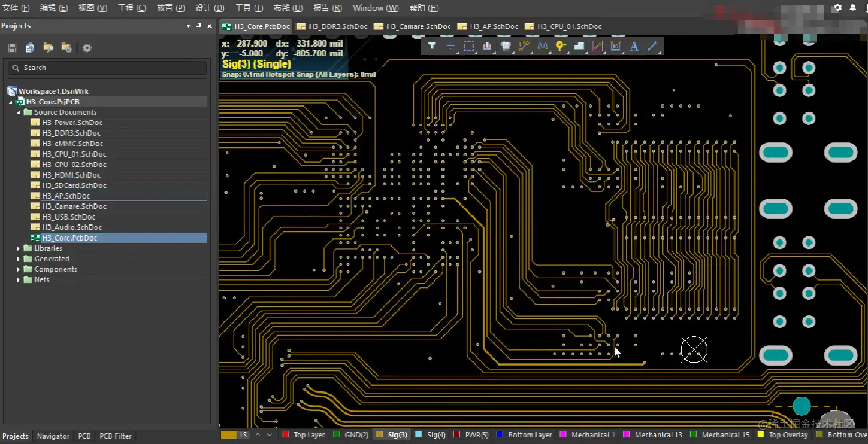Select the place line tool

coord(653,46)
